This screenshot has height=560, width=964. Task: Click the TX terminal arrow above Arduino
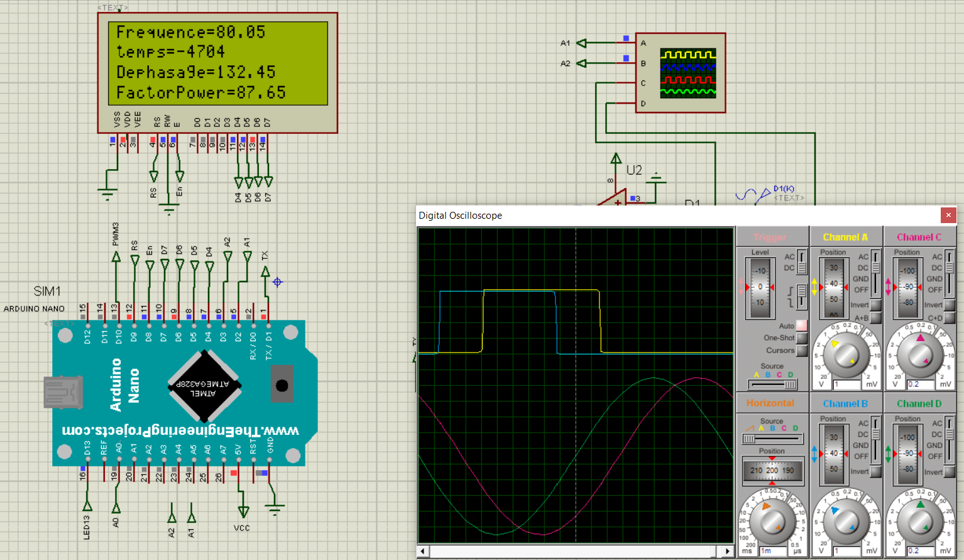point(266,271)
